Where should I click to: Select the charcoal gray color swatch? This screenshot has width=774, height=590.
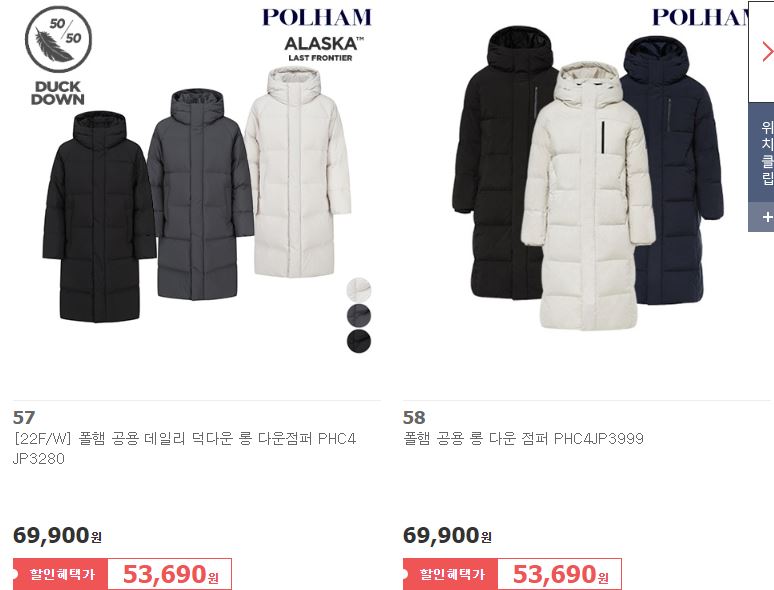click(359, 315)
